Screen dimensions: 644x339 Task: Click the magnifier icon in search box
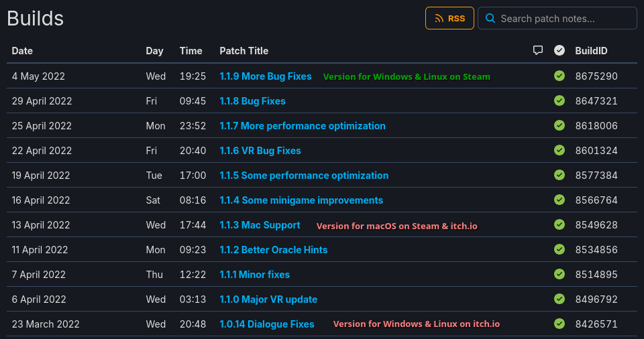coord(490,18)
